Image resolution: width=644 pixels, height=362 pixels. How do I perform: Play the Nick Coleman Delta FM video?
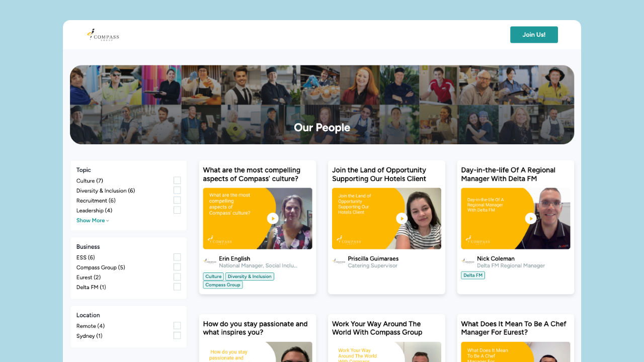(x=531, y=218)
